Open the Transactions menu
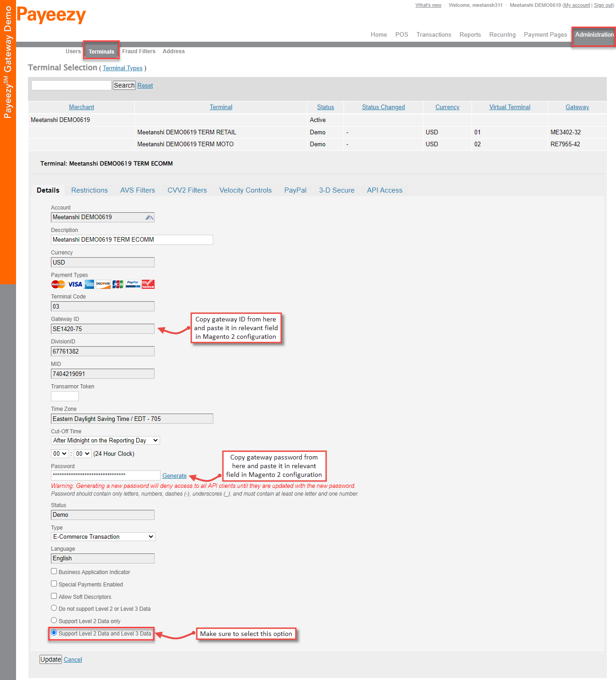The height and width of the screenshot is (680, 616). coord(433,35)
